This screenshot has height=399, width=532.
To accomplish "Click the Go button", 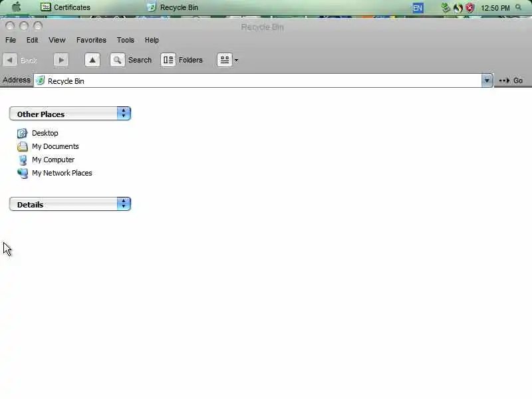I will pyautogui.click(x=511, y=80).
